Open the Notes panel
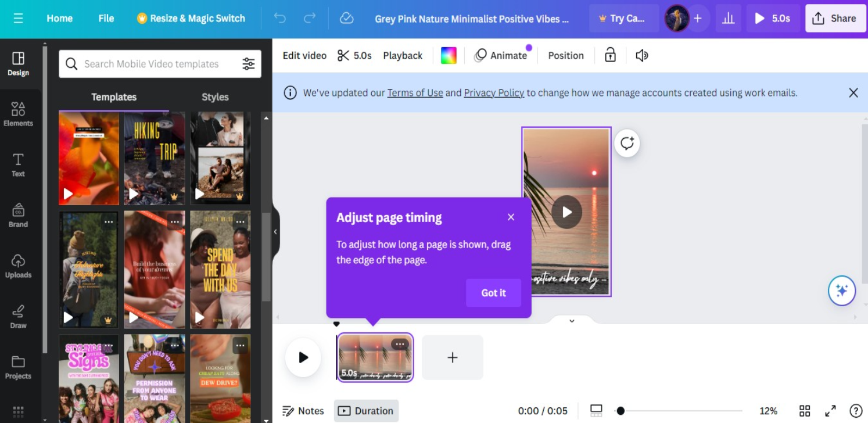The width and height of the screenshot is (868, 423). (x=302, y=411)
